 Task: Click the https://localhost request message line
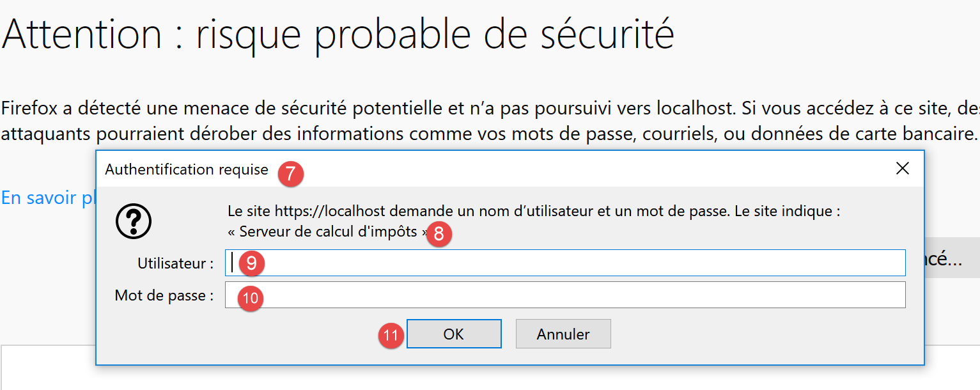pyautogui.click(x=533, y=211)
